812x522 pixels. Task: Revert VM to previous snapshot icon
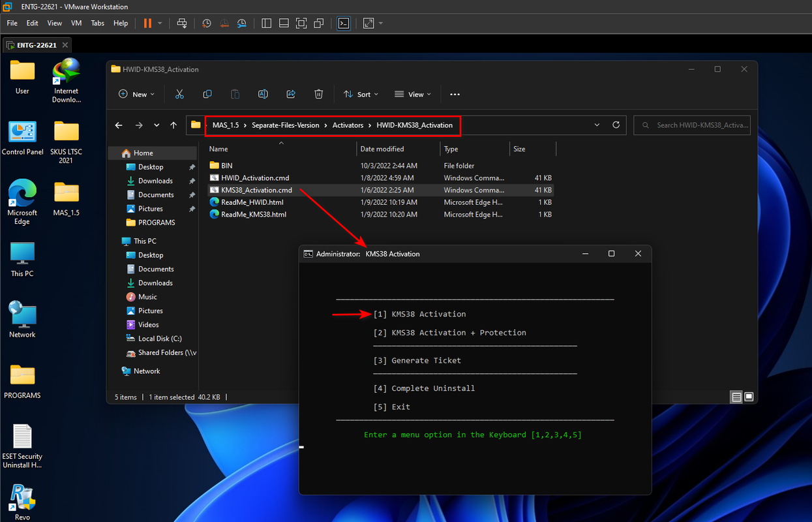(x=224, y=23)
